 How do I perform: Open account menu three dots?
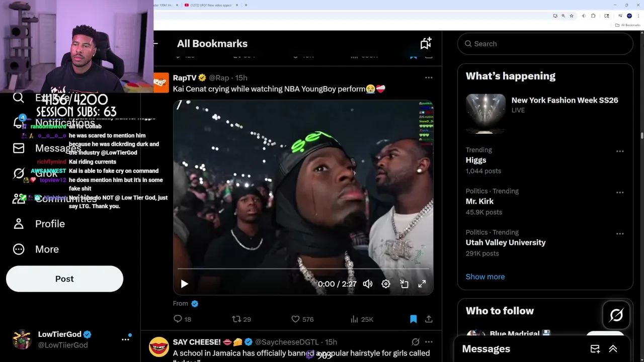[x=125, y=339]
